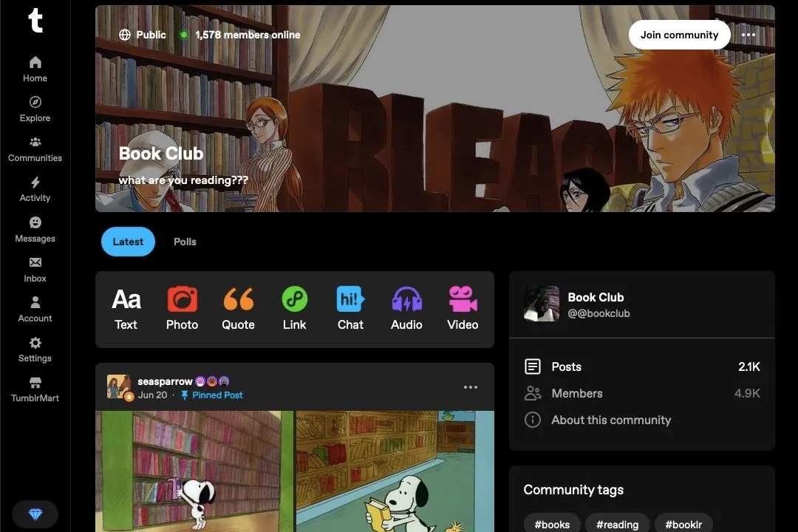This screenshot has width=798, height=532.
Task: Open the community options menu
Action: click(748, 35)
